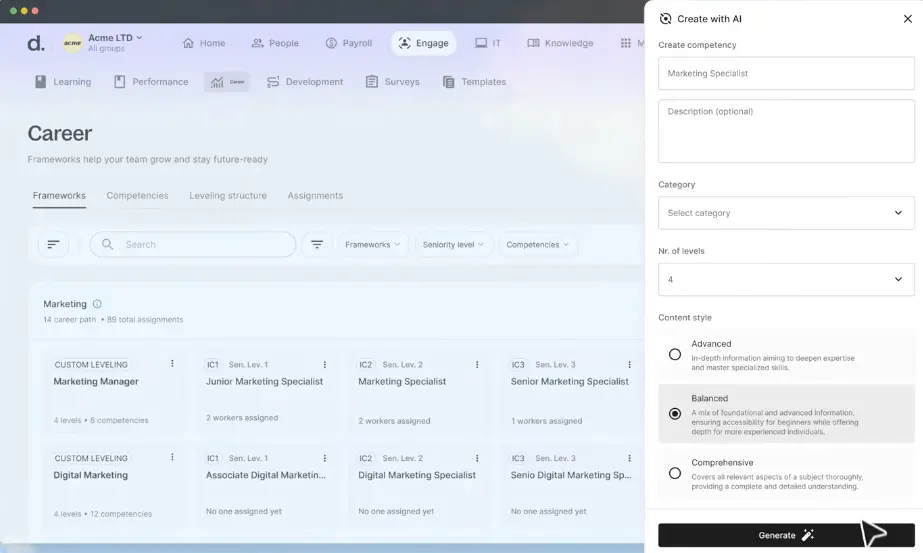Click the '2 workers assigned' text under IC1

242,418
